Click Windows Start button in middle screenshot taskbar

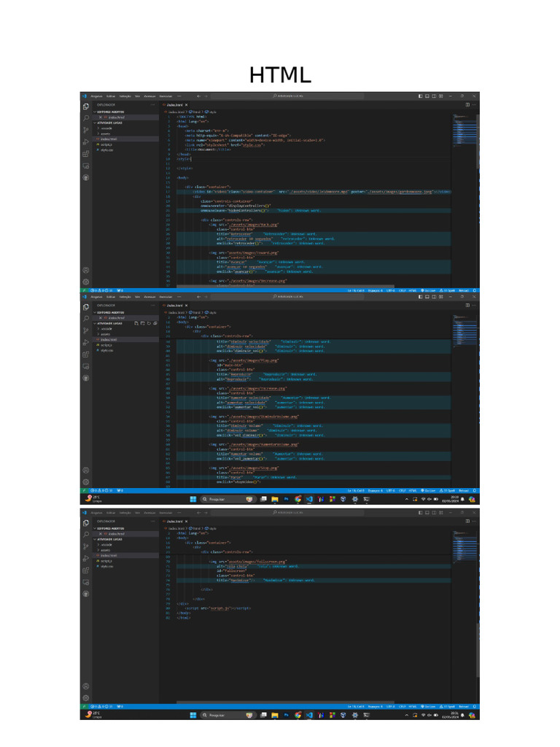[x=192, y=499]
